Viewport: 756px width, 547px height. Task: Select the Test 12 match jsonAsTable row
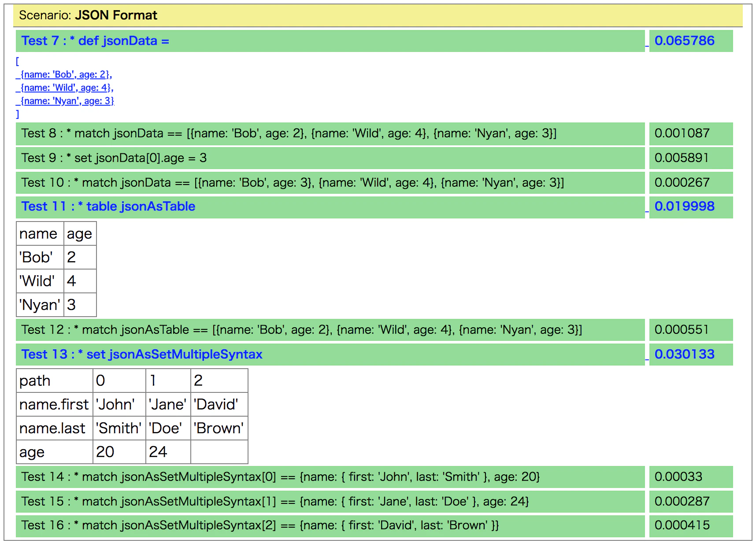click(x=330, y=330)
